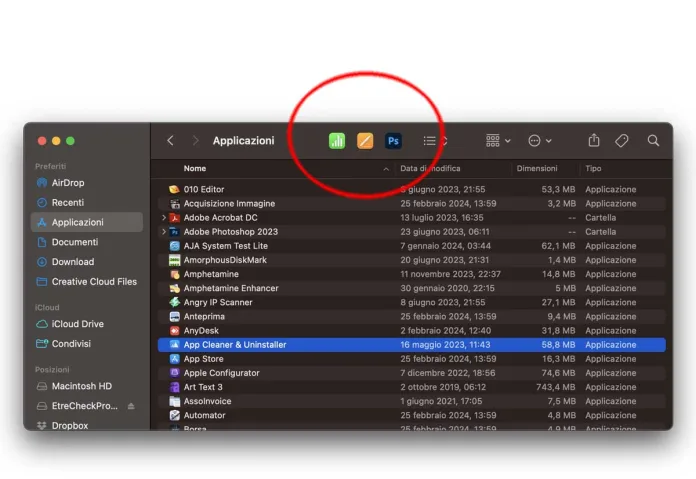Open Creative Cloud Files in sidebar

[87, 281]
